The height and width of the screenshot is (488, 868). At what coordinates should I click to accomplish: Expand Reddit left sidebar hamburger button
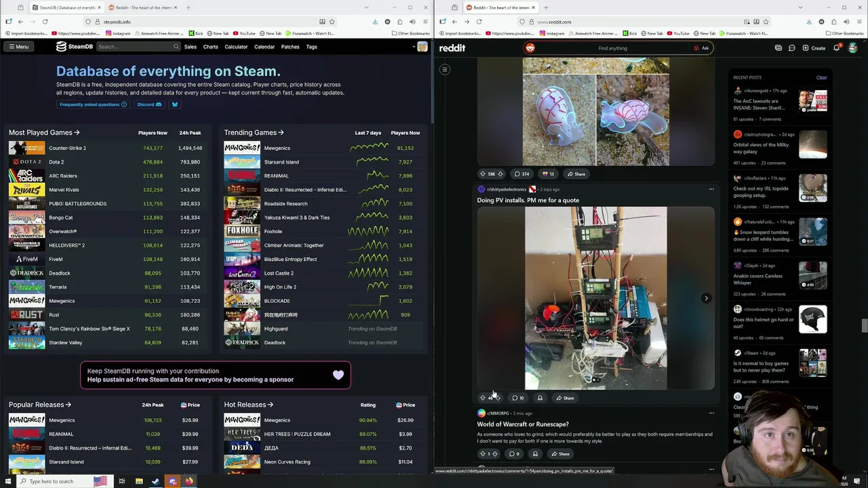point(445,69)
